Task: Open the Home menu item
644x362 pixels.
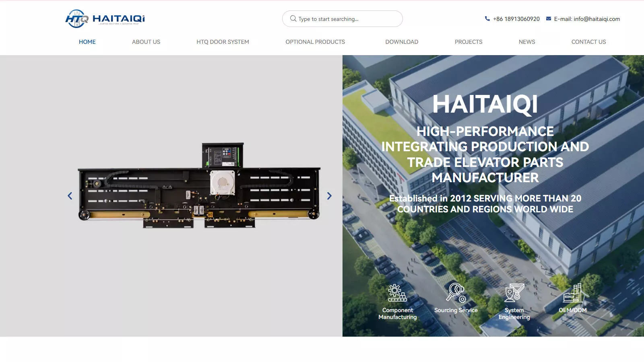Action: pos(87,42)
